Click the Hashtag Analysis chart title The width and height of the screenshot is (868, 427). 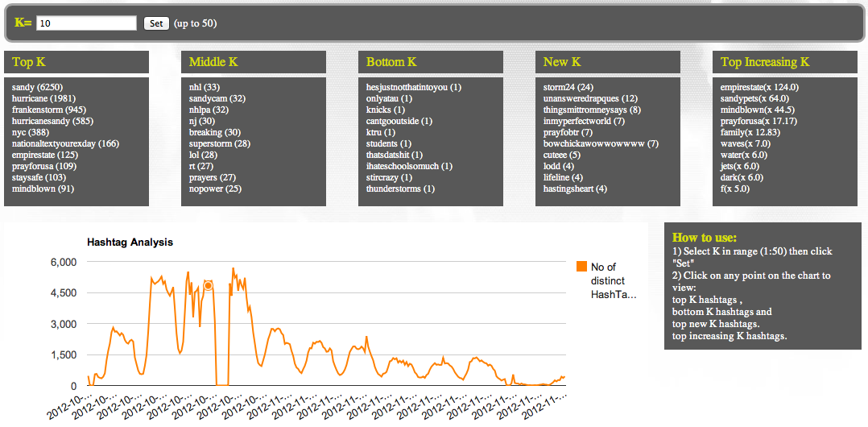point(130,242)
